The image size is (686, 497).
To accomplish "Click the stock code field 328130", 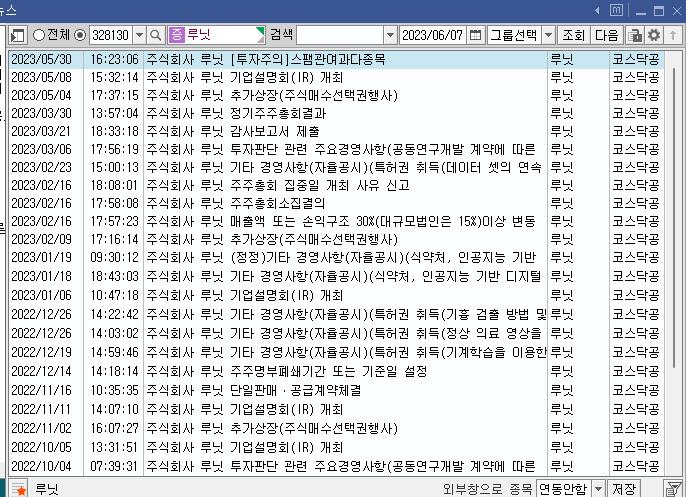I will (x=111, y=35).
